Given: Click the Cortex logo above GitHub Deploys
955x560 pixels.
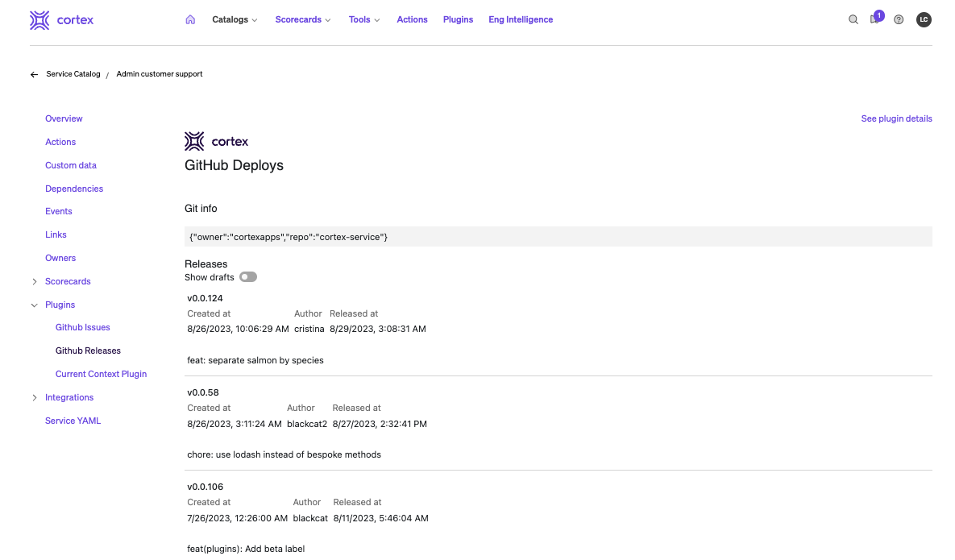Looking at the screenshot, I should tap(216, 141).
